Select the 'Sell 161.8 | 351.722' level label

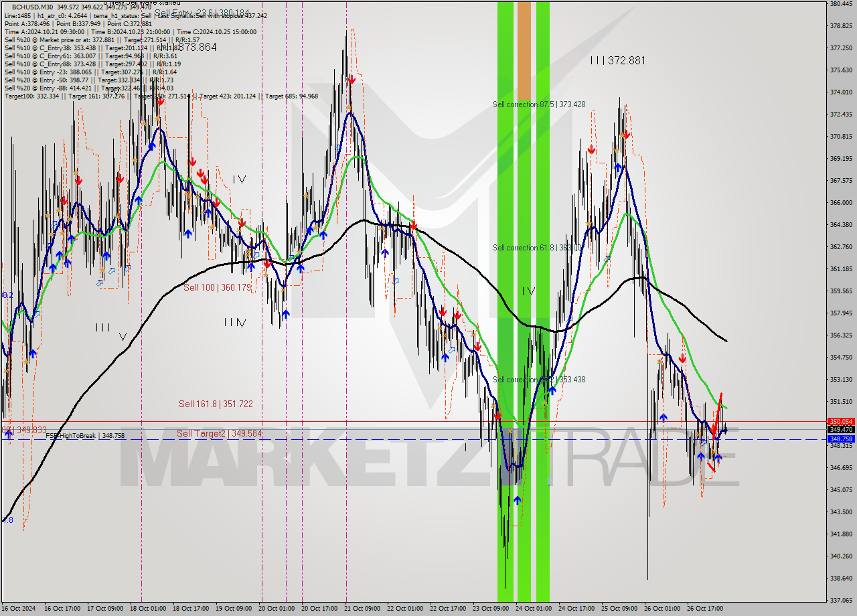216,404
